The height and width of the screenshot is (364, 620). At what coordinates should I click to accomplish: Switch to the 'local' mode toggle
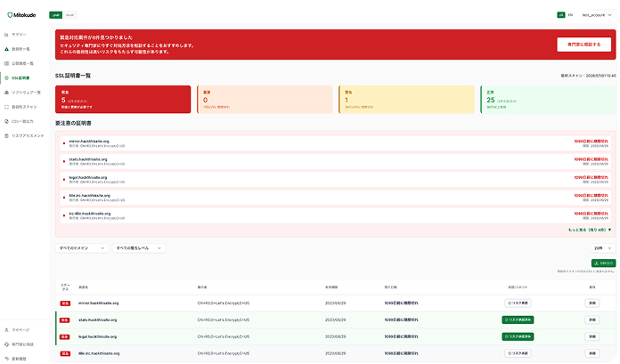[x=69, y=15]
